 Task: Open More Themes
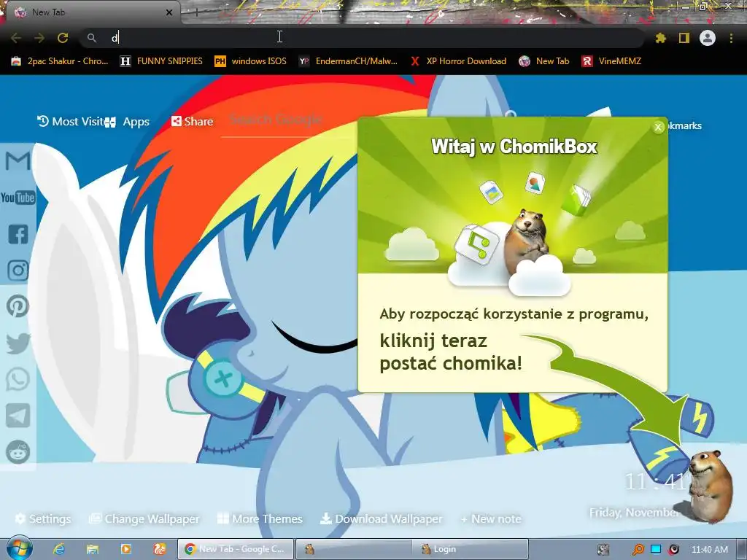coord(260,518)
